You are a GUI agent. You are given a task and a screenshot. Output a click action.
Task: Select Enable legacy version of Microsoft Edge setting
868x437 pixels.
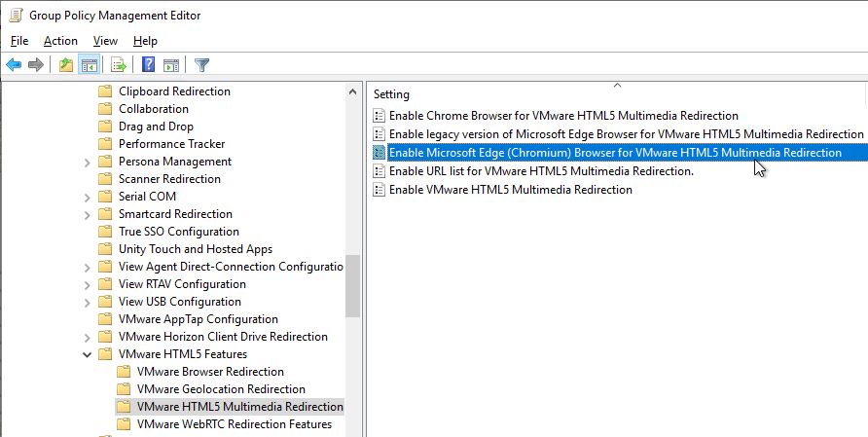tap(626, 134)
